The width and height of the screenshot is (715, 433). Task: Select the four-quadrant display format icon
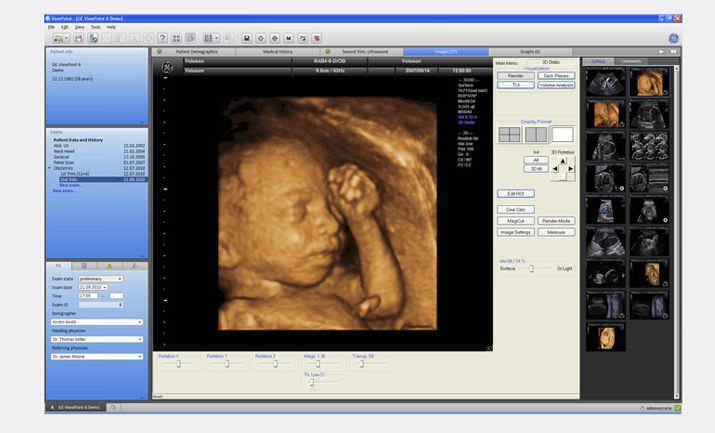pos(511,134)
